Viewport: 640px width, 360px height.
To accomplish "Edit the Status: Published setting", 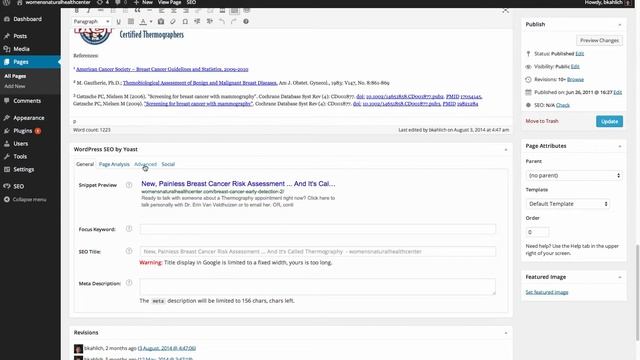I will point(580,54).
